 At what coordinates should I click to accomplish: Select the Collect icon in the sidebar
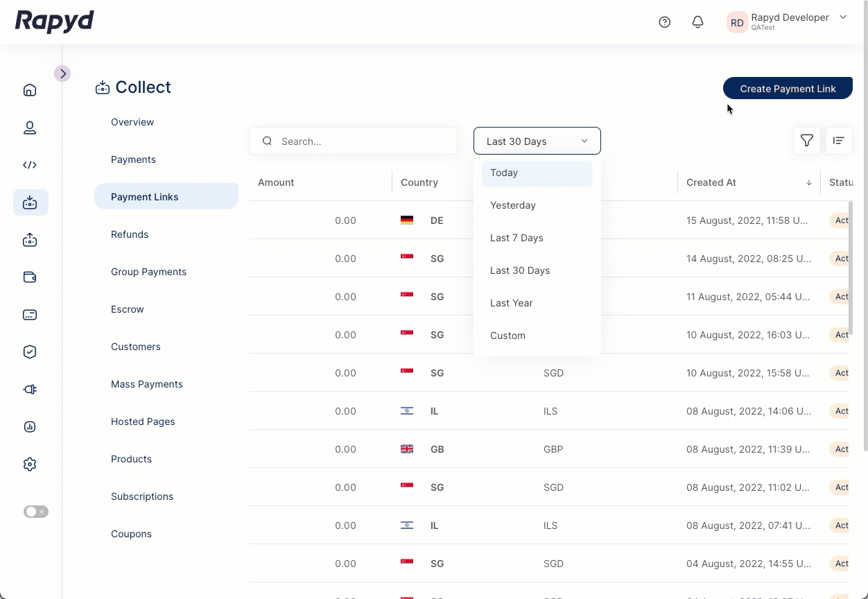pyautogui.click(x=31, y=202)
